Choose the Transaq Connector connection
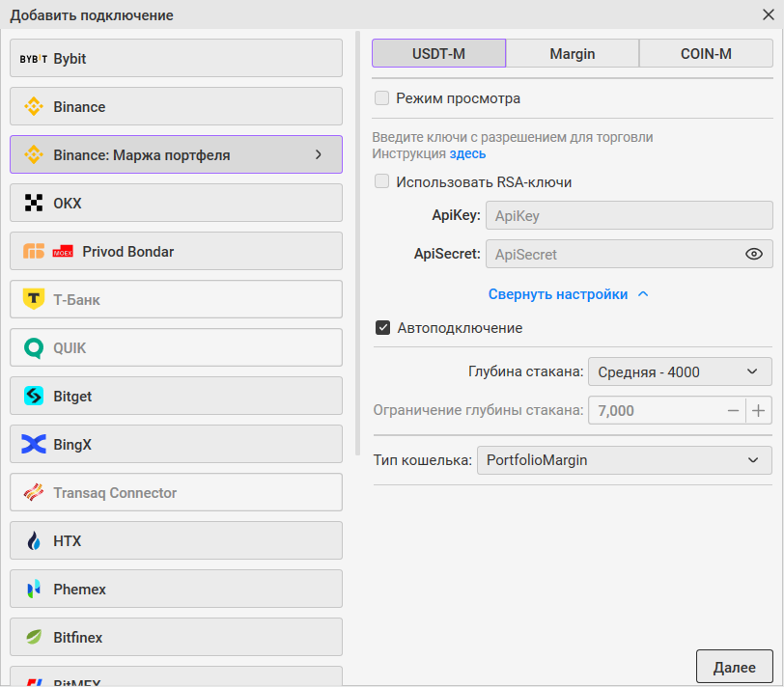 [x=176, y=492]
